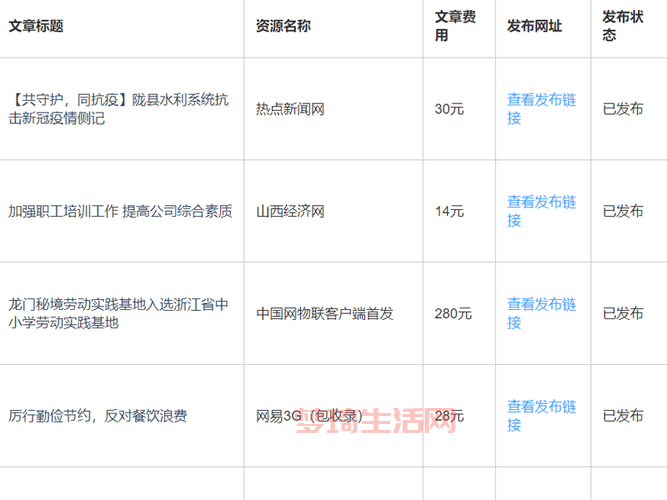Open the 查看发布链接 link in 网易3G row
This screenshot has width=667, height=500.
click(x=541, y=415)
